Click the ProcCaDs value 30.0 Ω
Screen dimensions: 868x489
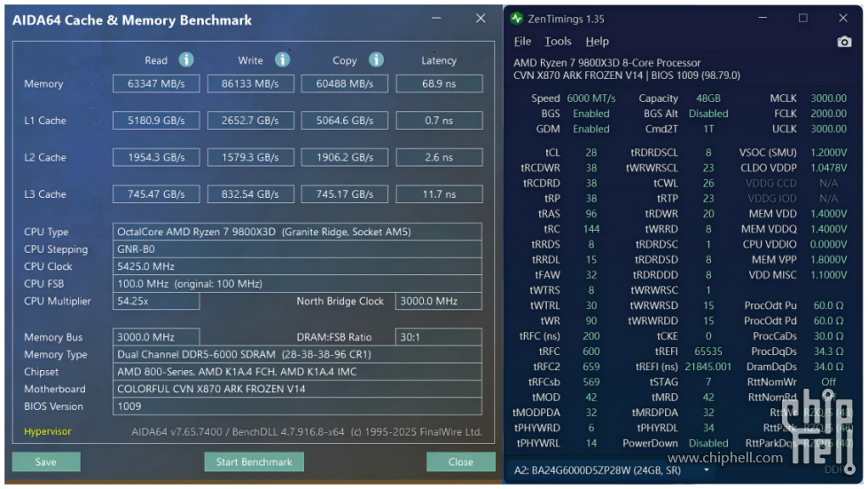828,336
